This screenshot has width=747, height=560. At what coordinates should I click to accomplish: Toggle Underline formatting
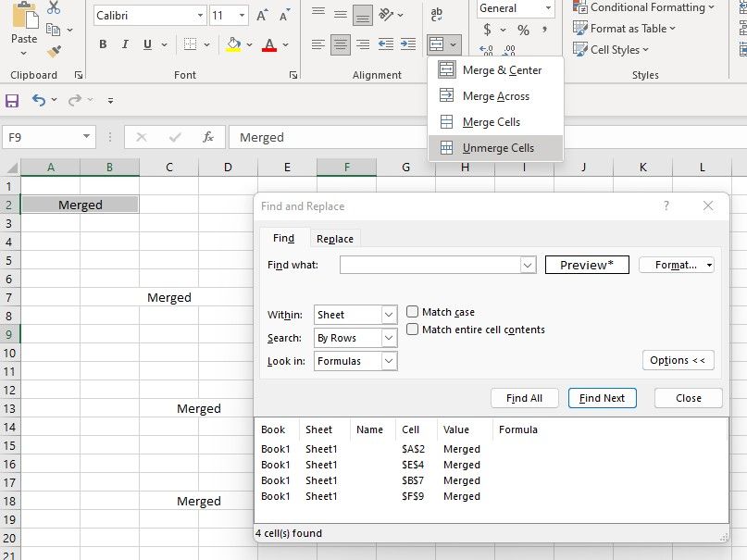pos(148,44)
